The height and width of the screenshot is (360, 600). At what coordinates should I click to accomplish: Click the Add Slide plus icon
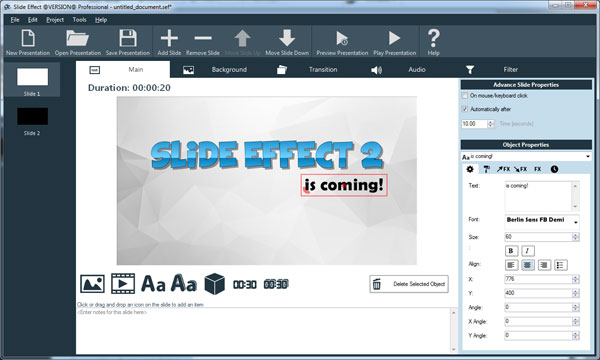click(x=169, y=38)
